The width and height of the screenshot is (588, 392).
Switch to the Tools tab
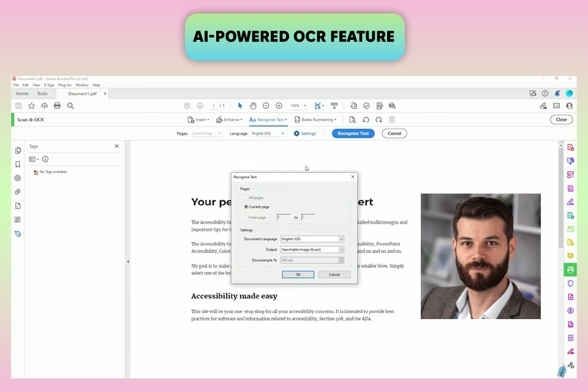tap(42, 93)
